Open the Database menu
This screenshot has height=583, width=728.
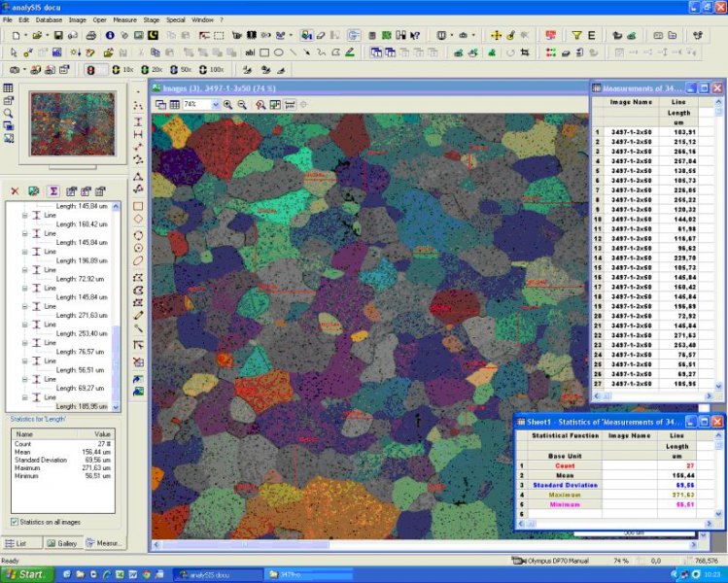[49, 20]
